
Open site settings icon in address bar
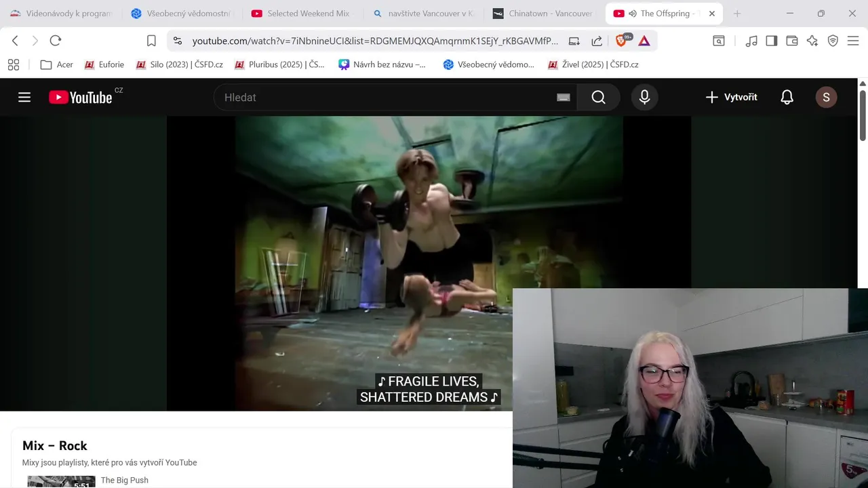[178, 41]
